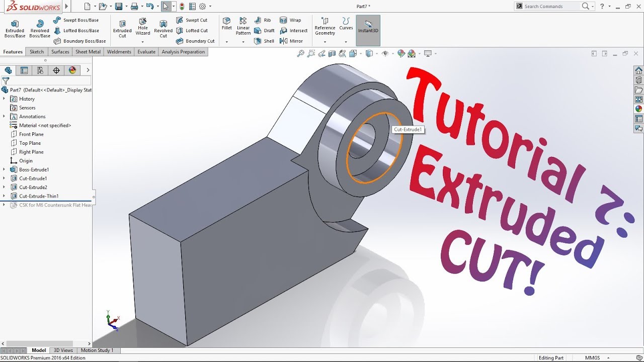This screenshot has height=362, width=644.
Task: Expand the Annotations folder
Action: 4,117
